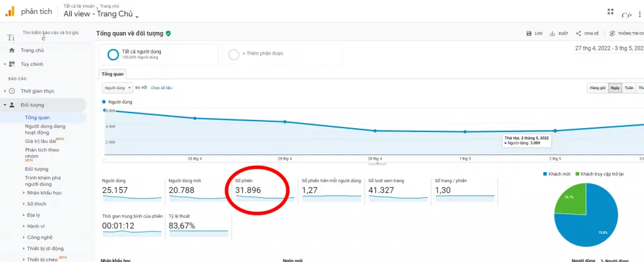The width and height of the screenshot is (644, 262).
Task: Open Tổng quan in the sidebar
Action: click(37, 117)
